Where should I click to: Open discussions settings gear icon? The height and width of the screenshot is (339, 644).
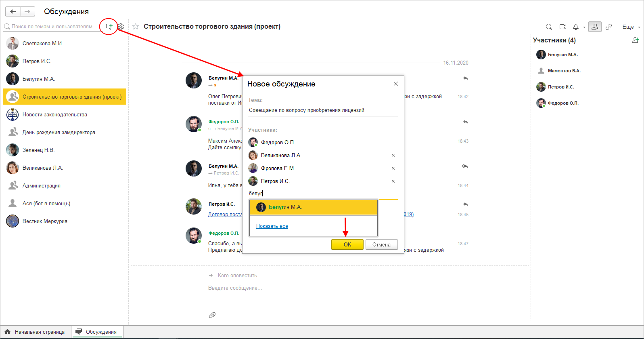coord(121,27)
